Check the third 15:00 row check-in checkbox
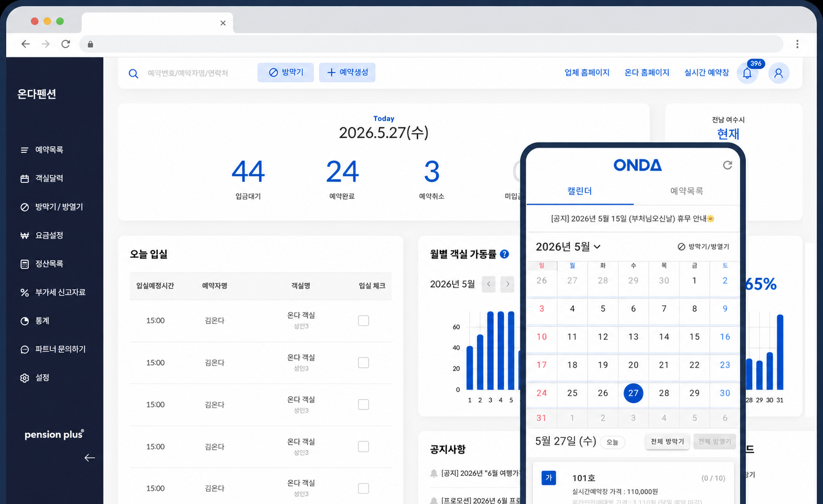Image resolution: width=823 pixels, height=504 pixels. (364, 404)
